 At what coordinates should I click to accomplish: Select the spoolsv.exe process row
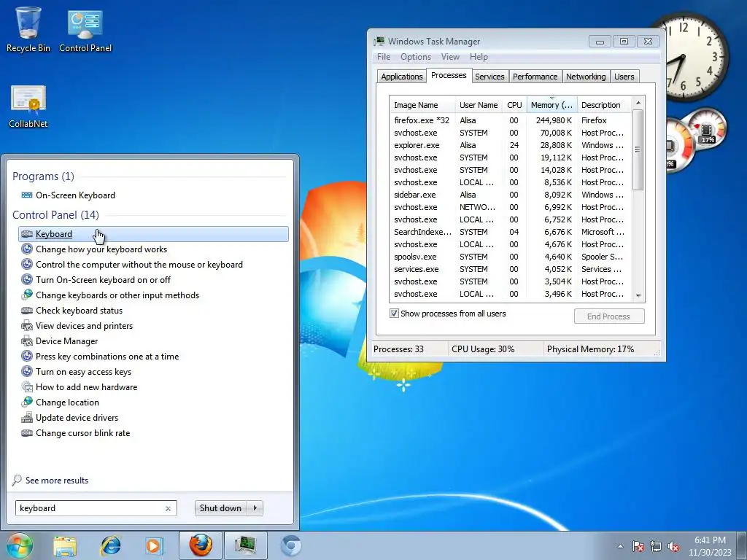[x=511, y=257]
